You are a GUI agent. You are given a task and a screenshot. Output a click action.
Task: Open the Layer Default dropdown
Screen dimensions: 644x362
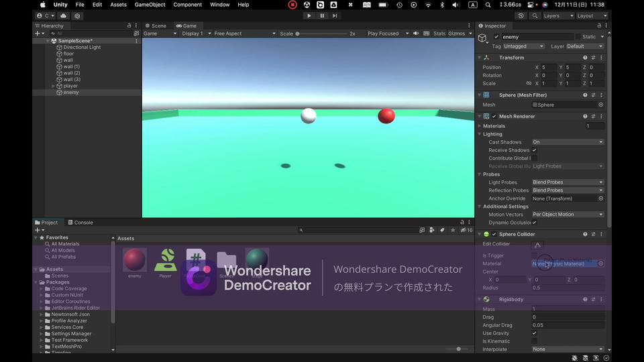tap(585, 46)
